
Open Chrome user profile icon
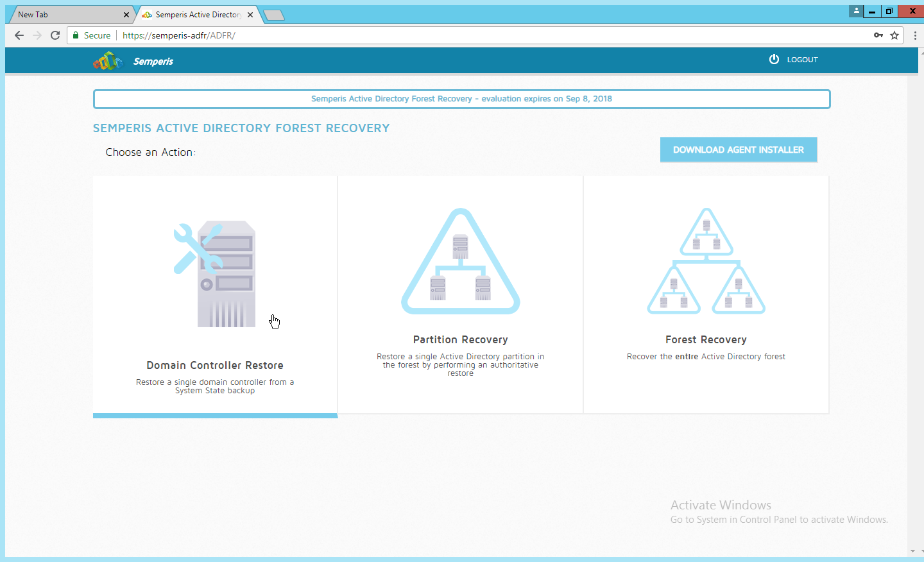856,11
